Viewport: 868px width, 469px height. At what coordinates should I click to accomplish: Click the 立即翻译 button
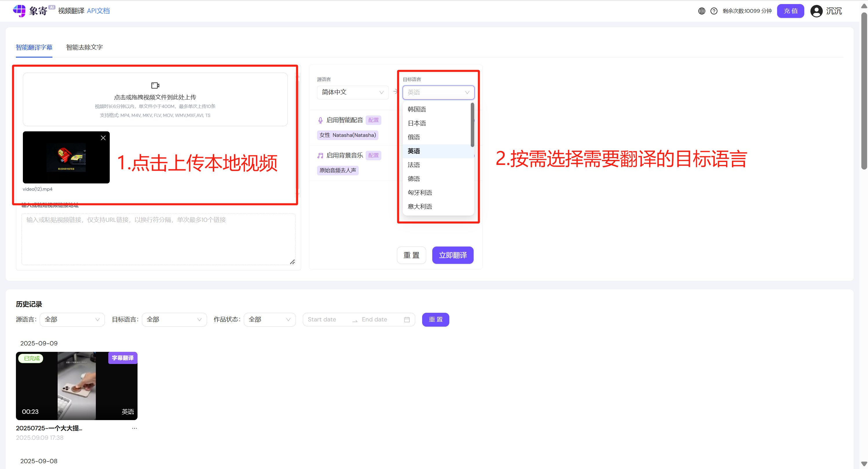(x=453, y=255)
